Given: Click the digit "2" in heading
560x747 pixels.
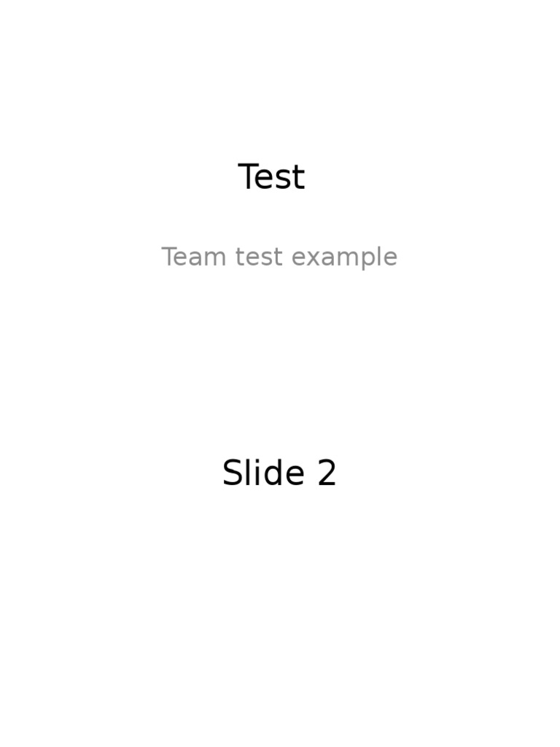Looking at the screenshot, I should [x=327, y=473].
